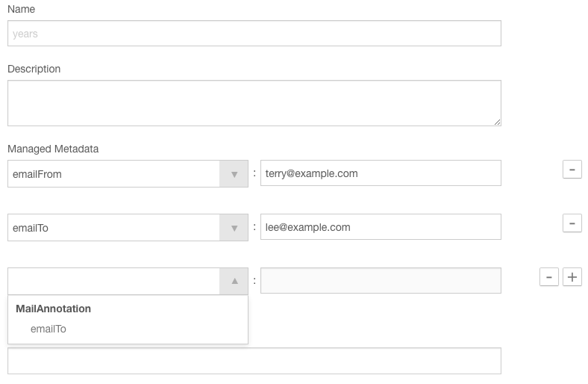Click into the Description text area
Viewport: 588px width, 384px height.
[x=254, y=103]
